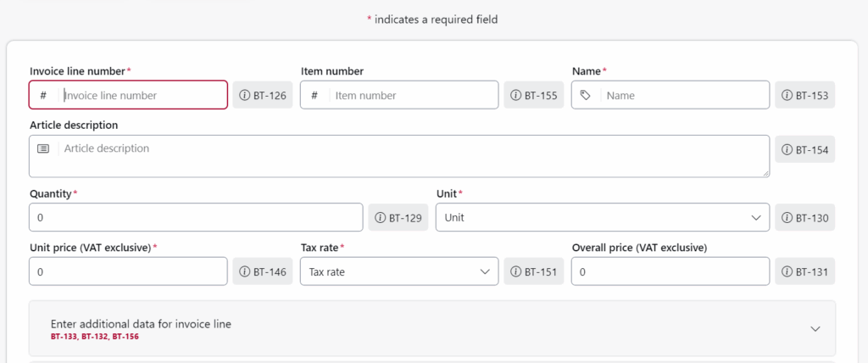Image resolution: width=868 pixels, height=363 pixels.
Task: Click the BT-155 info badge
Action: [x=534, y=95]
